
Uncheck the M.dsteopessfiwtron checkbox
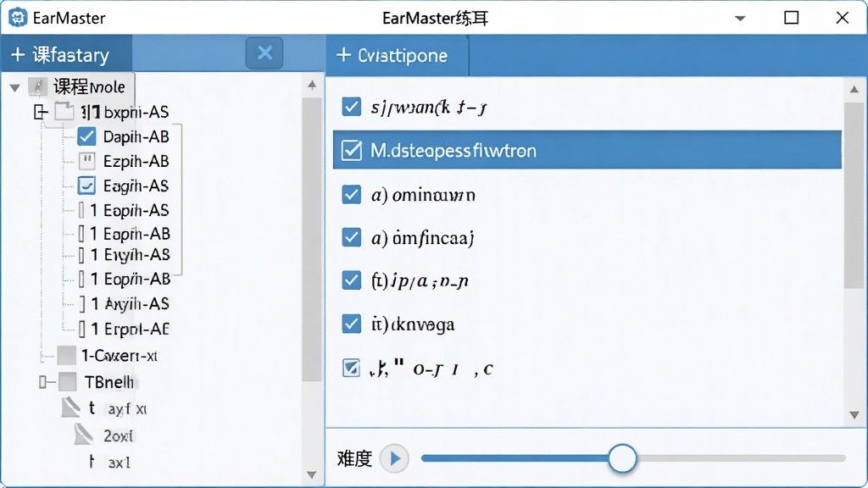(x=352, y=151)
